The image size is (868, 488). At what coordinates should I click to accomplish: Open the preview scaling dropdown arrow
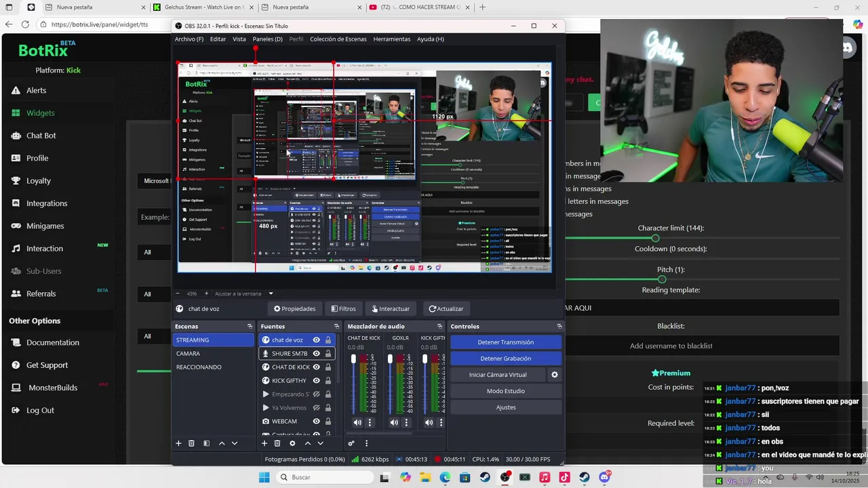(271, 293)
